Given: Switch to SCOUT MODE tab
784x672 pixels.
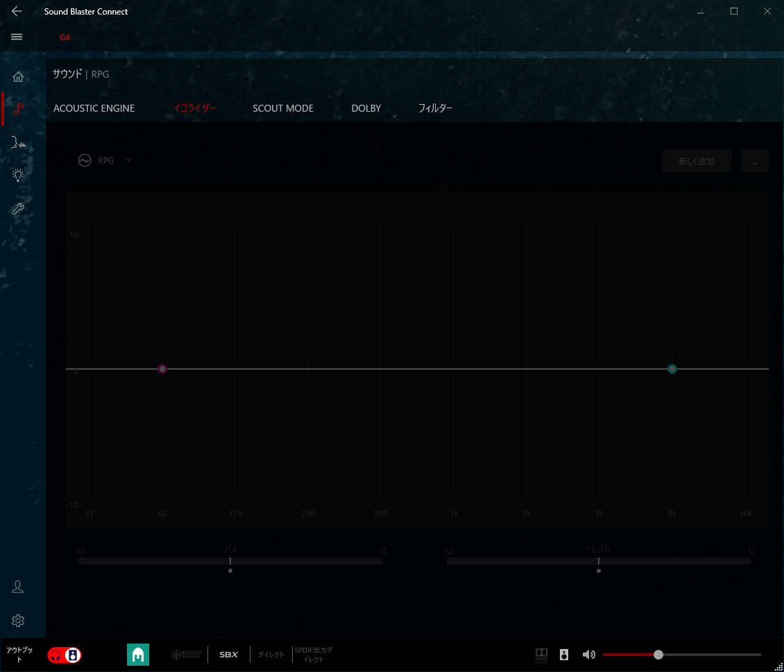Looking at the screenshot, I should pyautogui.click(x=283, y=108).
